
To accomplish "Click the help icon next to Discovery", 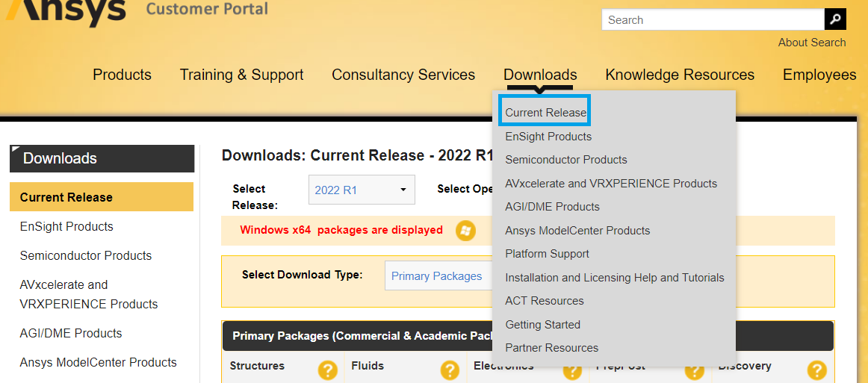I will point(817,370).
